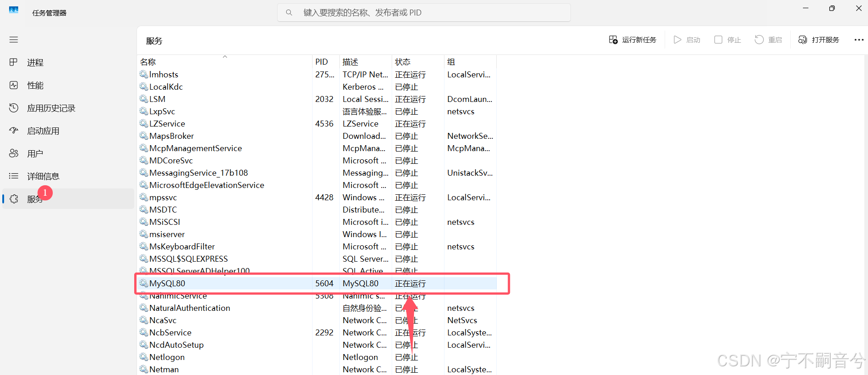Sort by the PID column header
This screenshot has height=375, width=868.
[x=326, y=61]
